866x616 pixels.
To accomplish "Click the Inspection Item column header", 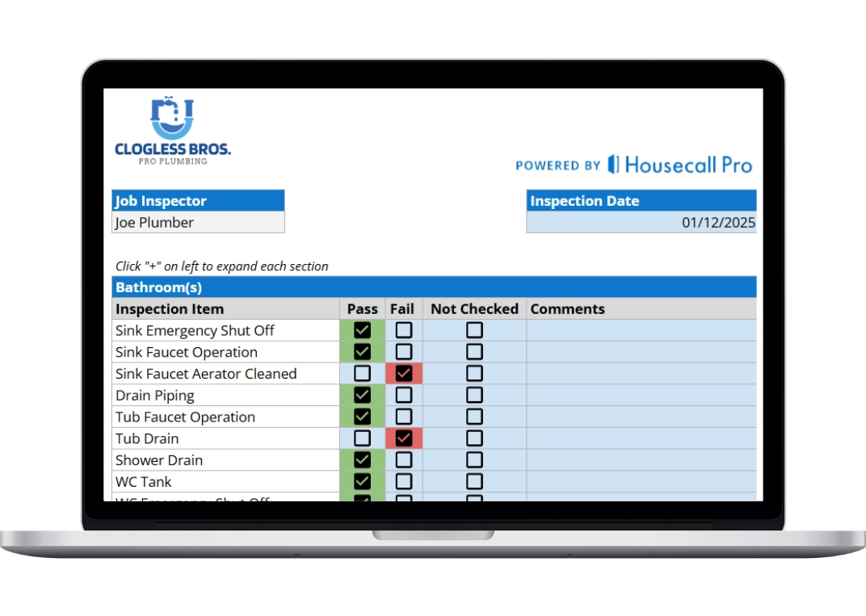I will point(225,308).
